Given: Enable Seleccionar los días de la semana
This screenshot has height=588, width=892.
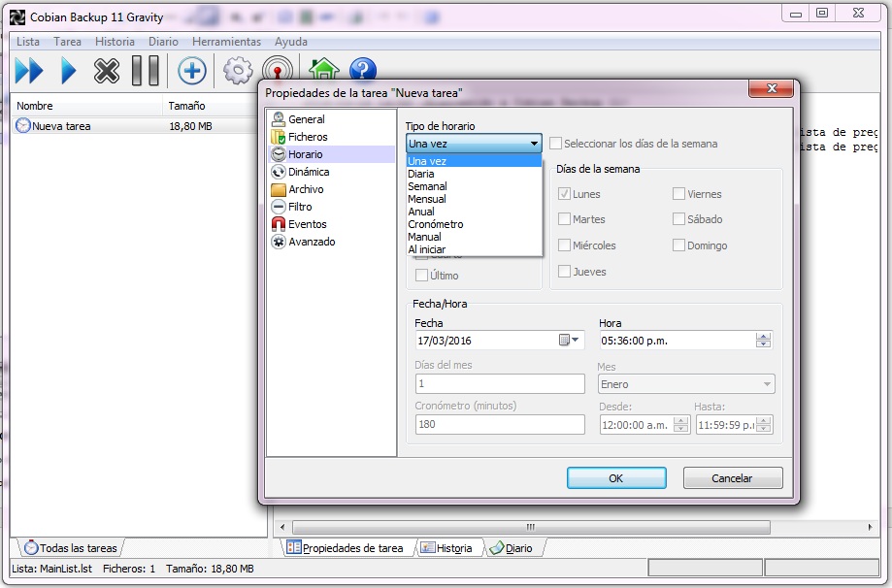Looking at the screenshot, I should (556, 144).
